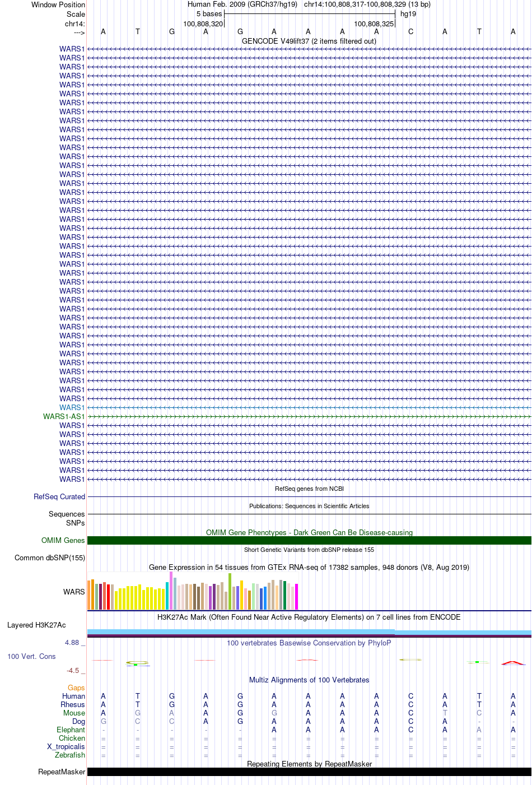Click the tall lime-green GTEx expression bar
Image resolution: width=532 pixels, height=785 pixels.
click(230, 592)
